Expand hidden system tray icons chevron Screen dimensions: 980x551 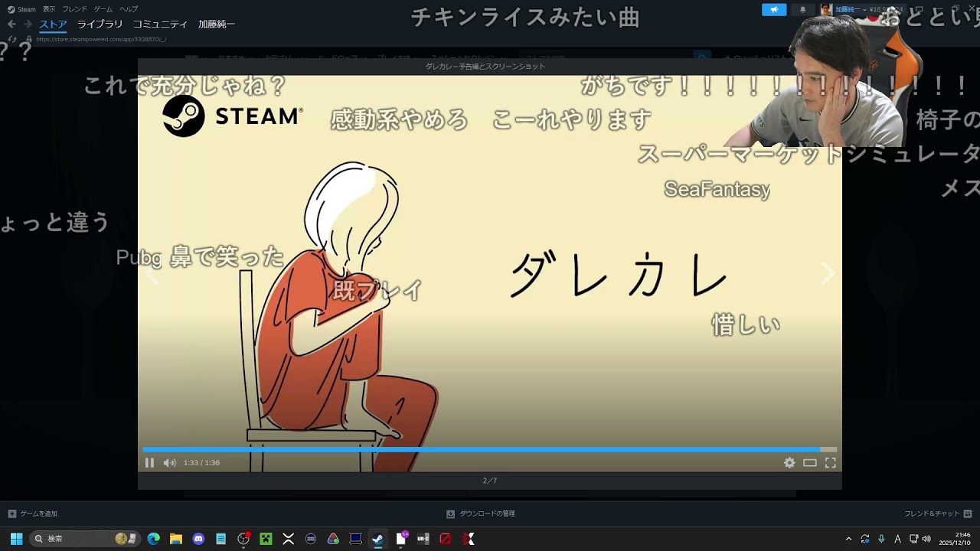coord(848,539)
